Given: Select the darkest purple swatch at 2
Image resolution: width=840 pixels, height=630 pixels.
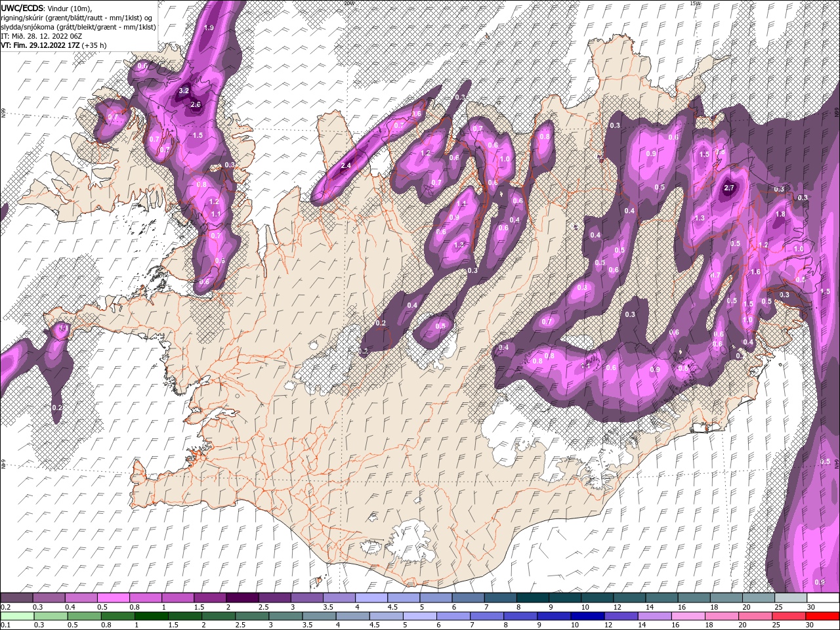Looking at the screenshot, I should pyautogui.click(x=242, y=598).
